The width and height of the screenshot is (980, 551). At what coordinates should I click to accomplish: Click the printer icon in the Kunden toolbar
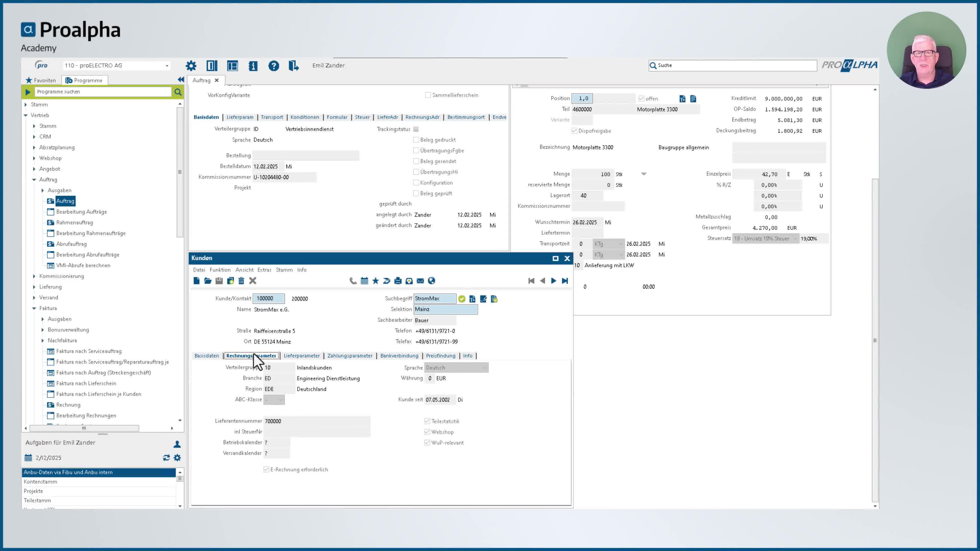(398, 281)
